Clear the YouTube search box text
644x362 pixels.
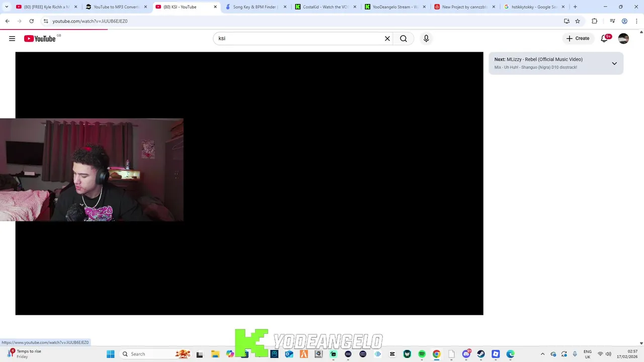tap(387, 39)
